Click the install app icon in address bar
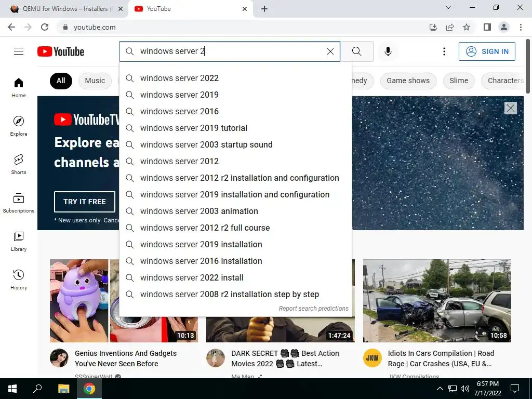Viewport: 532px width, 399px height. (x=433, y=27)
